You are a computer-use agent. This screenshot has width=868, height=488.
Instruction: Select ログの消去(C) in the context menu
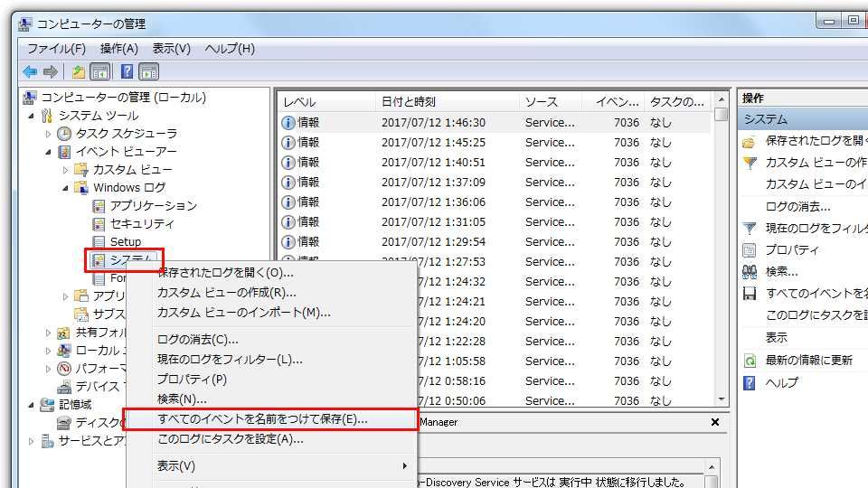198,340
